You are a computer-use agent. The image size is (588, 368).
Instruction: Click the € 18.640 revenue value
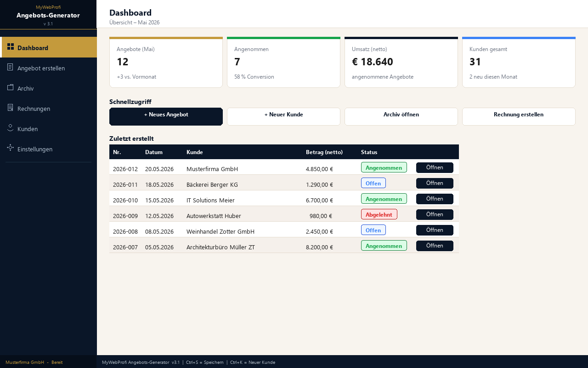(373, 62)
